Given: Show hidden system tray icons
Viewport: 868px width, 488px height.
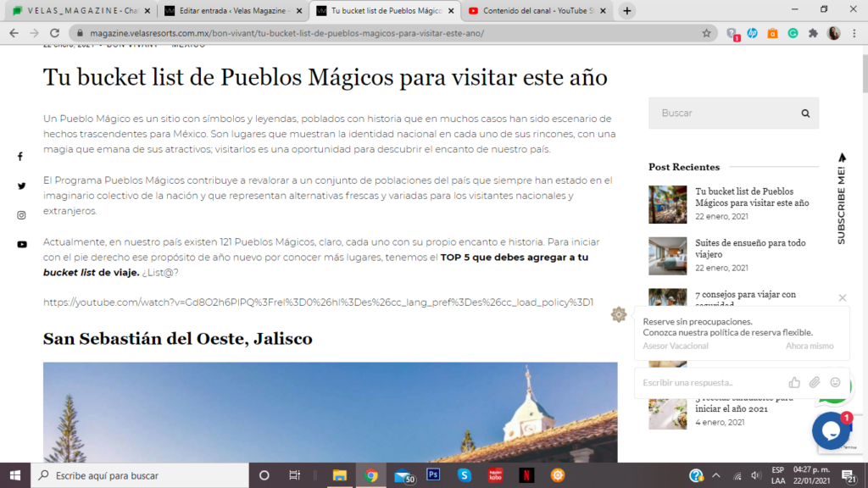Looking at the screenshot, I should point(716,475).
